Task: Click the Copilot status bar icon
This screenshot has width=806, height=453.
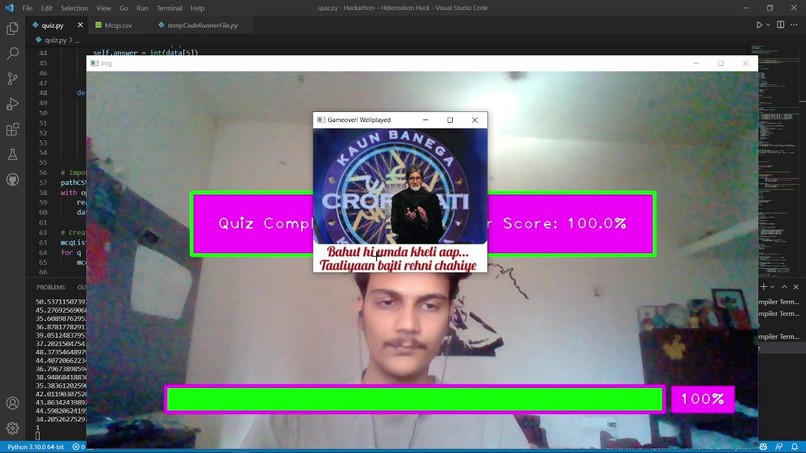Action: [763, 447]
